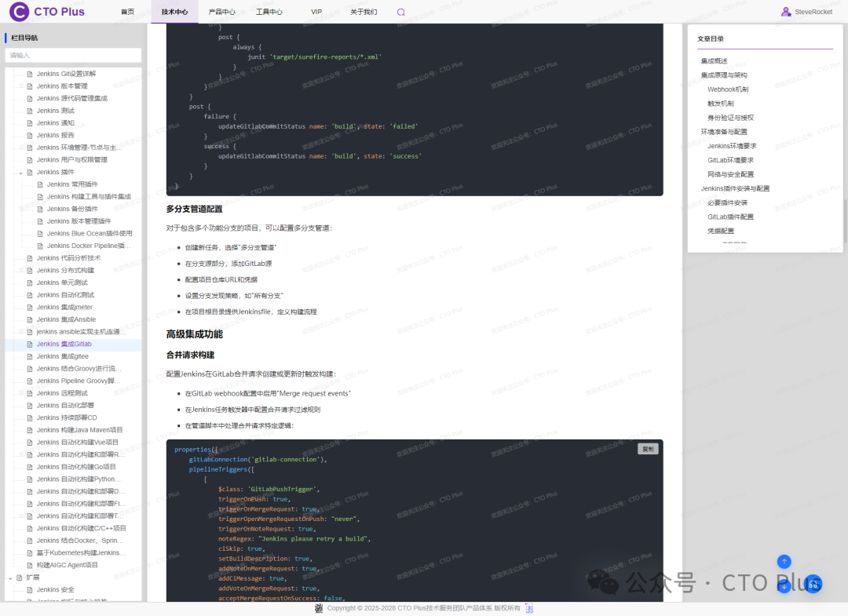
Task: Open the VIP menu item
Action: click(x=316, y=12)
